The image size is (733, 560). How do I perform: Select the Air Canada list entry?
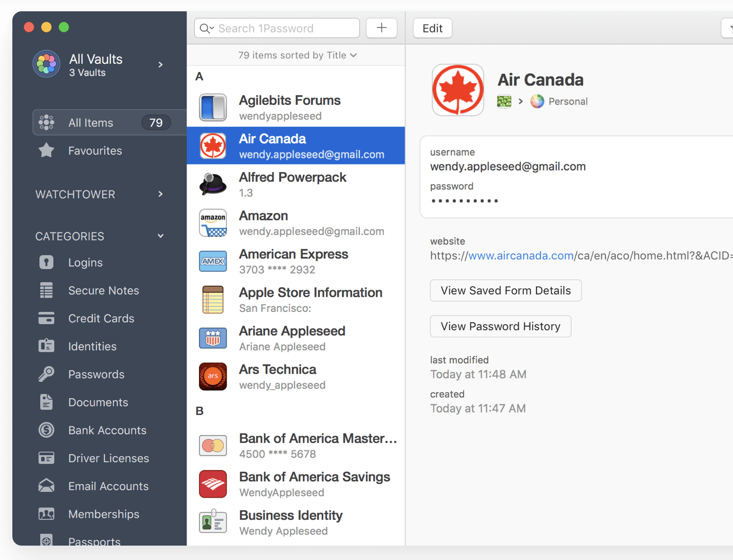[x=296, y=146]
